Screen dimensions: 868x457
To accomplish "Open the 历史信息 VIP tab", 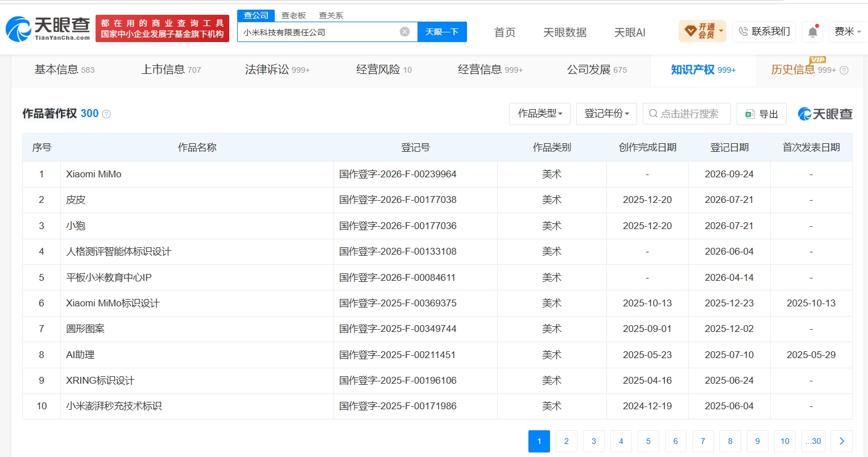I will click(803, 70).
